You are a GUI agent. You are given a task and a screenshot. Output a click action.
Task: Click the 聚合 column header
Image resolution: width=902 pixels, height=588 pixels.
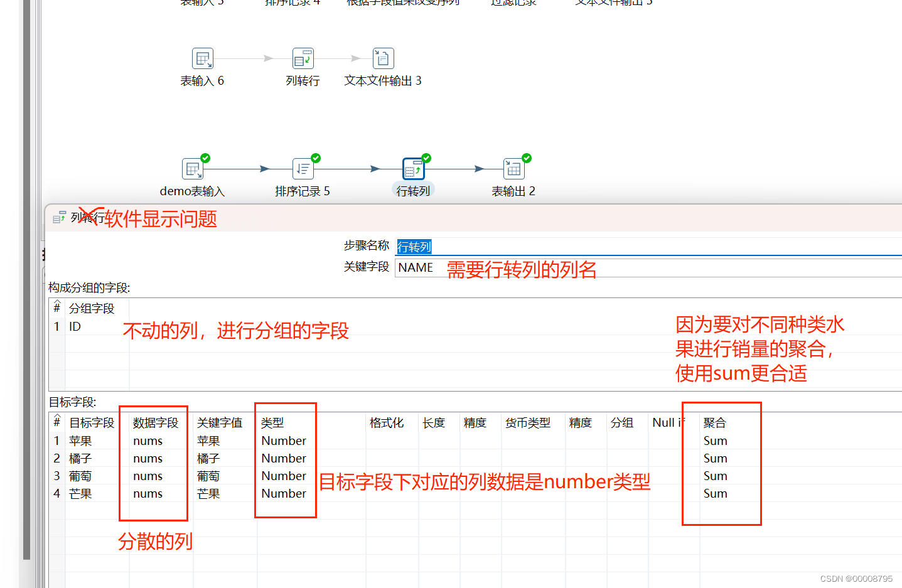[714, 423]
